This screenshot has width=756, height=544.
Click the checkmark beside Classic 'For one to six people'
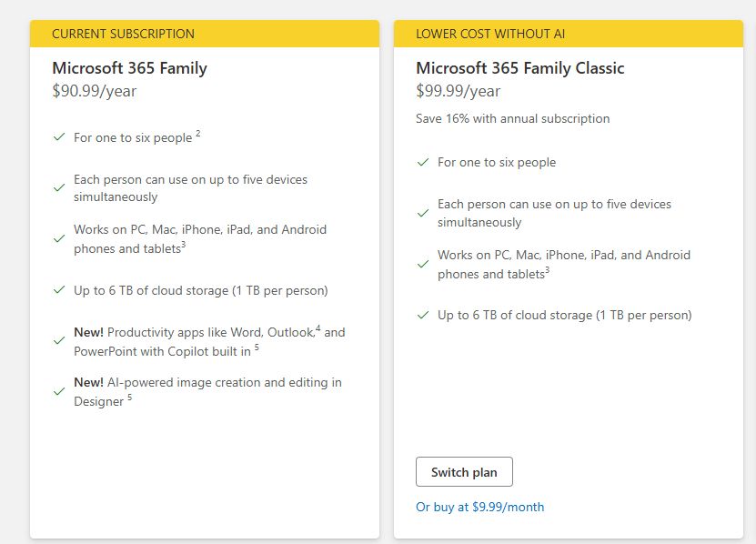(x=422, y=162)
